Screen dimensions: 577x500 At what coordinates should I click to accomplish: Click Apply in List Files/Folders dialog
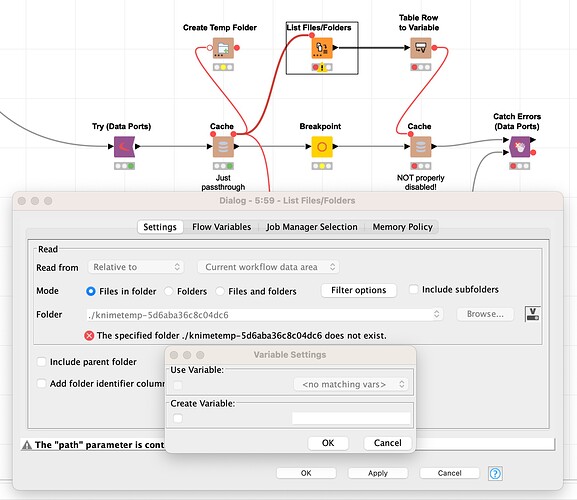pos(378,473)
